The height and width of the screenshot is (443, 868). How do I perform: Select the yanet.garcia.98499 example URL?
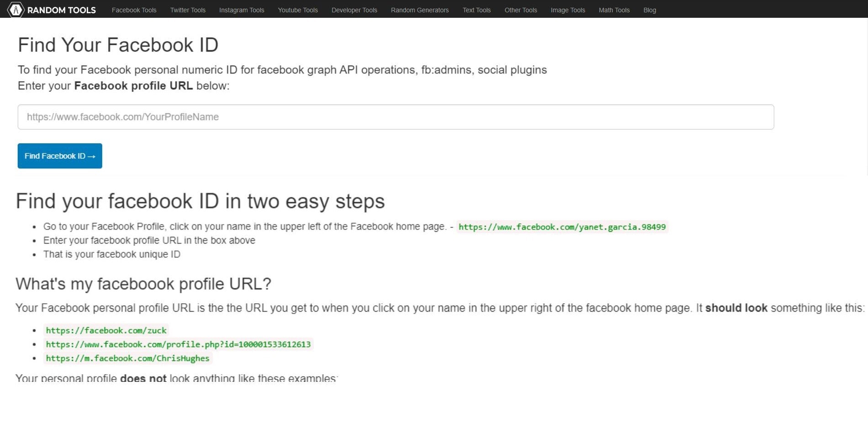tap(562, 227)
